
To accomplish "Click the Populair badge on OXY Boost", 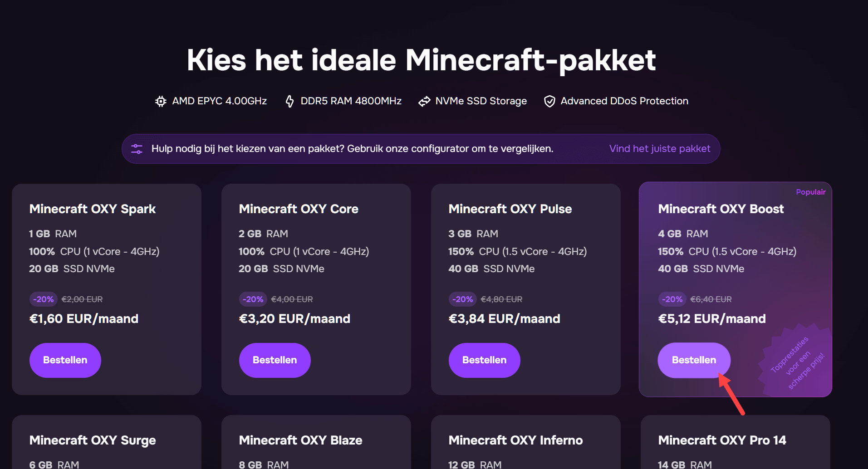I will [810, 192].
